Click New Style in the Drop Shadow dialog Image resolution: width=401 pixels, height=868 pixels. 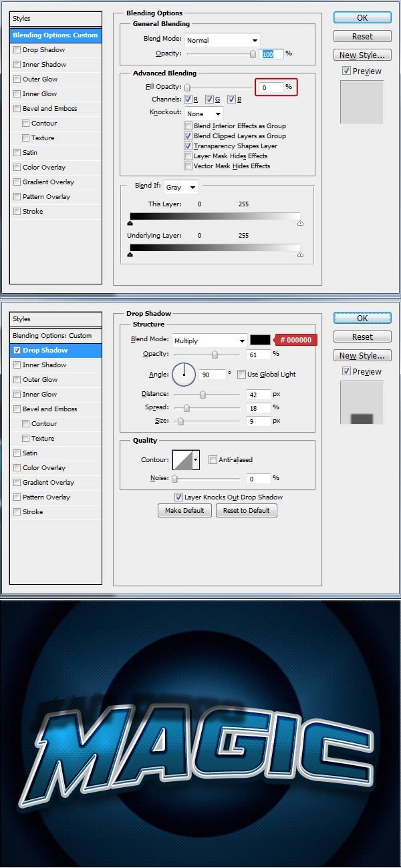[362, 356]
